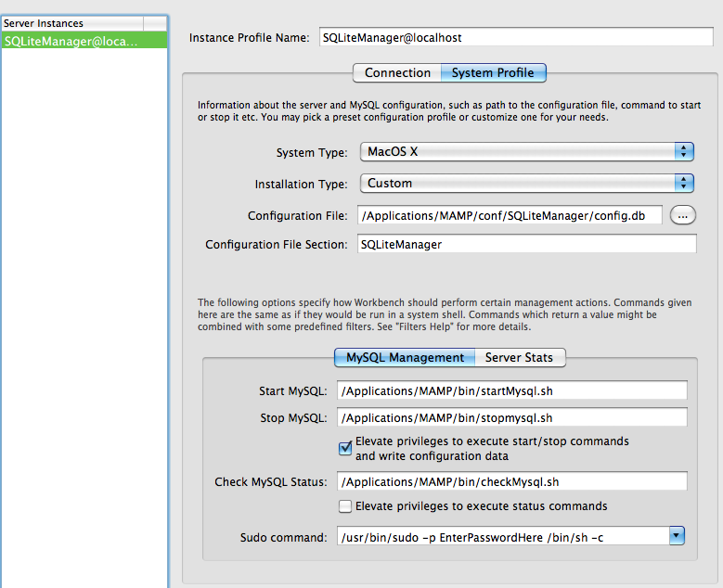Edit the Instance Profile Name field
This screenshot has height=588, width=723.
(516, 37)
